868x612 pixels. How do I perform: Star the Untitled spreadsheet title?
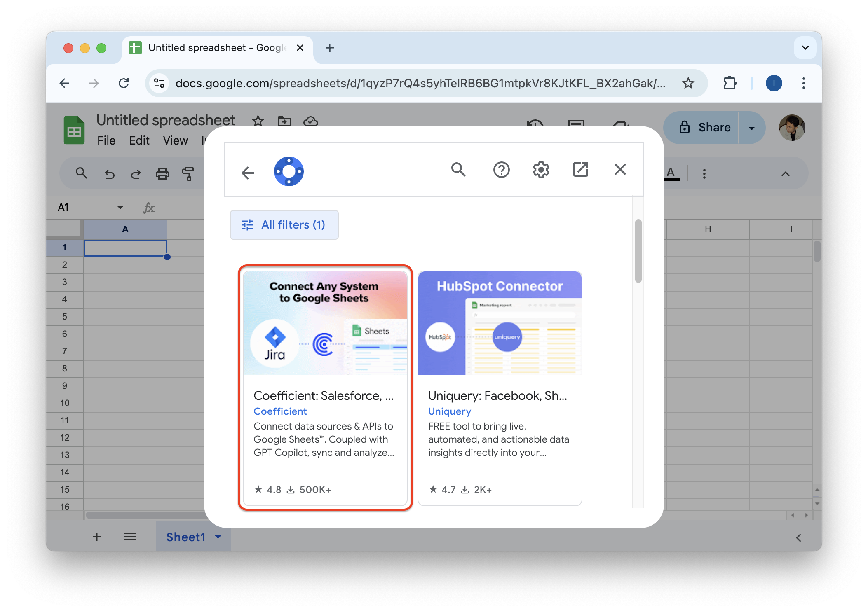click(x=258, y=121)
